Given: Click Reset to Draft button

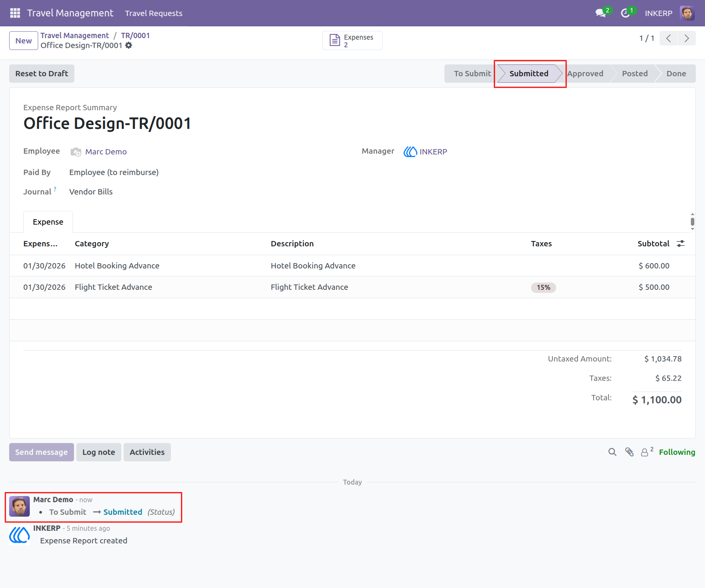Looking at the screenshot, I should click(x=42, y=74).
